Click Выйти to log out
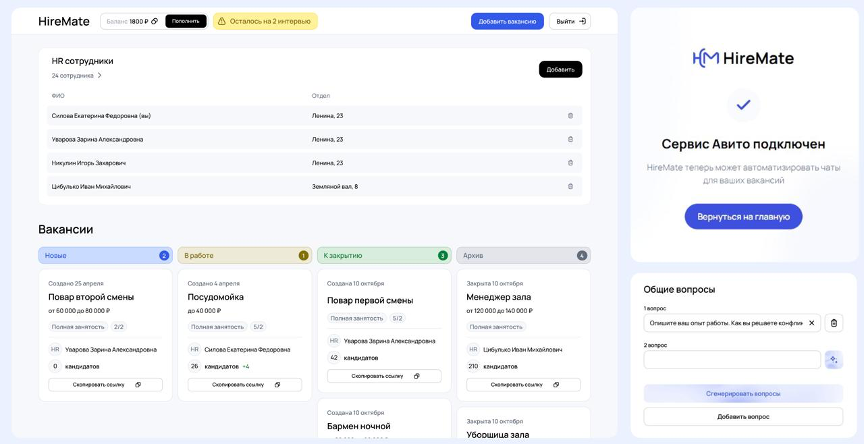The height and width of the screenshot is (444, 864). click(570, 21)
